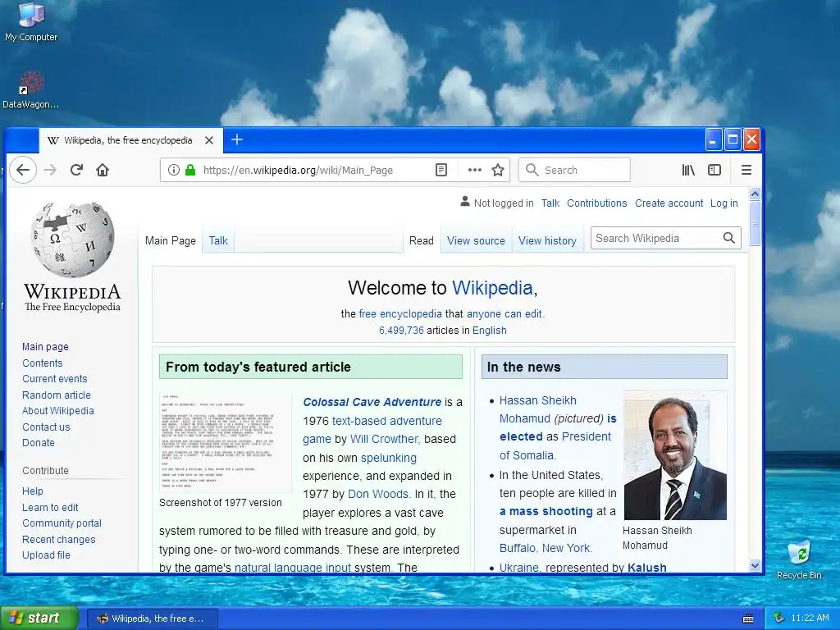Open the Firefox home page icon
This screenshot has width=840, height=630.
coord(103,170)
